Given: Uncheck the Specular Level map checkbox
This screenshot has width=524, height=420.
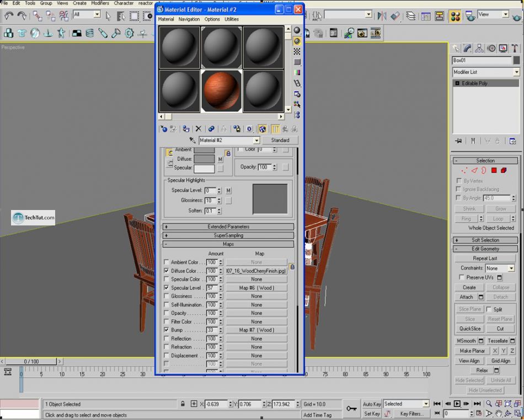Looking at the screenshot, I should pos(167,288).
